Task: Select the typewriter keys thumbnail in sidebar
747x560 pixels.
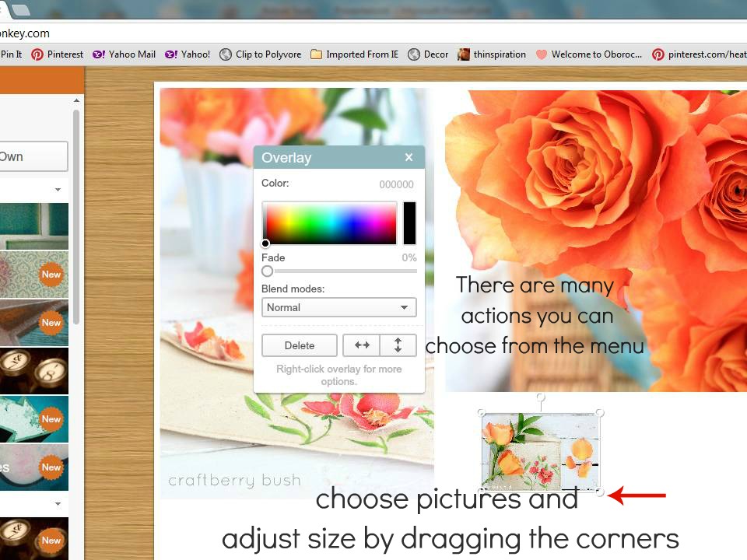Action: 34,370
